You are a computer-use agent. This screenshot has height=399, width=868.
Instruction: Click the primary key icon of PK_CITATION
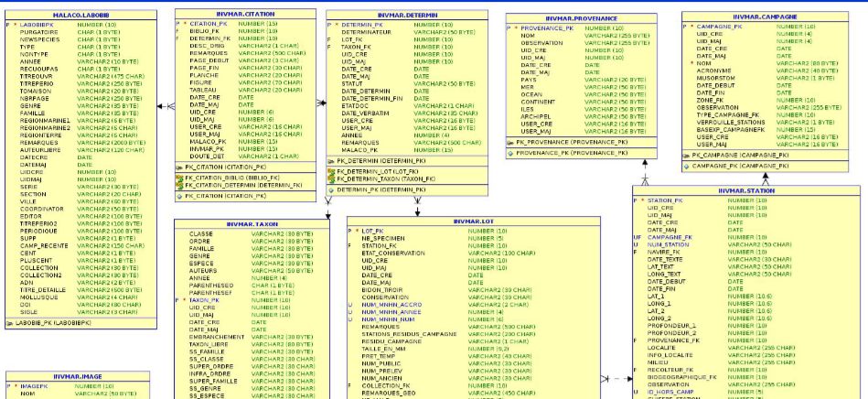click(x=179, y=167)
